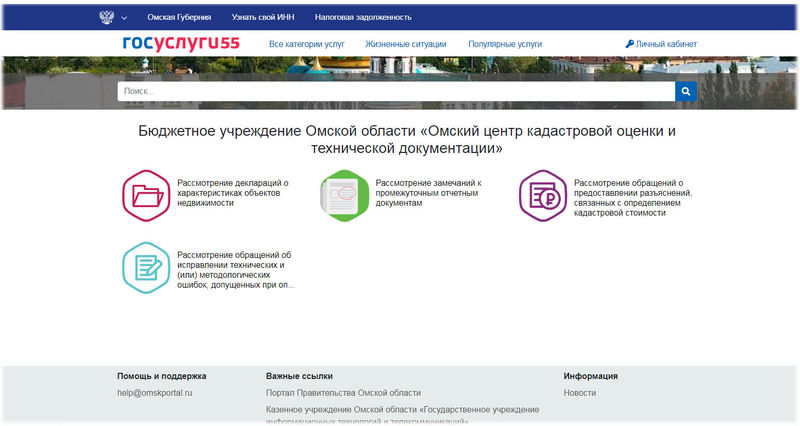This screenshot has height=426, width=800.
Task: Open the Узнать свой ИНН link
Action: pyautogui.click(x=263, y=17)
